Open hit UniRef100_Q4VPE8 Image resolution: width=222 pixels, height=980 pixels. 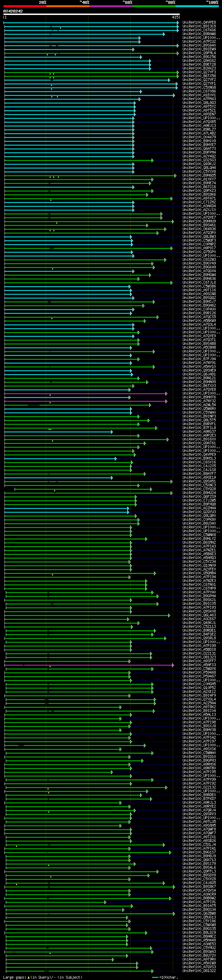click(199, 23)
